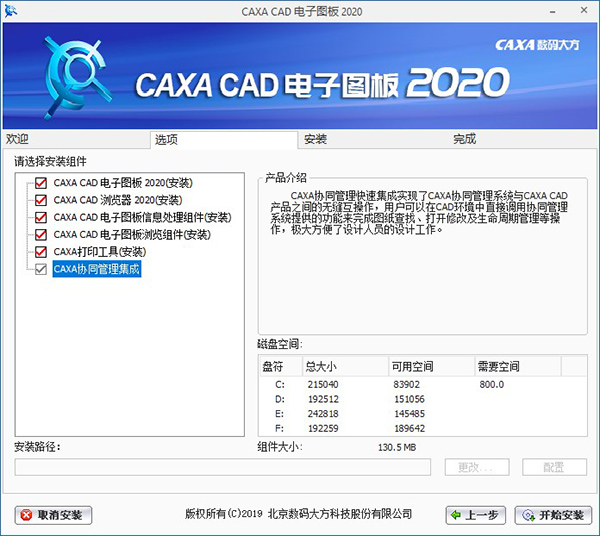Select drive C: row
This screenshot has height=536, width=600.
coord(423,384)
